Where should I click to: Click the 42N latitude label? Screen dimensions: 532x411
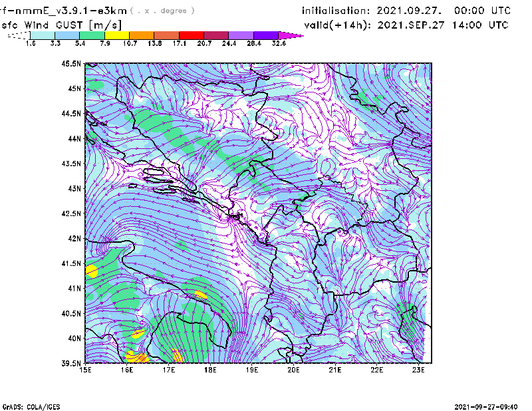point(74,238)
